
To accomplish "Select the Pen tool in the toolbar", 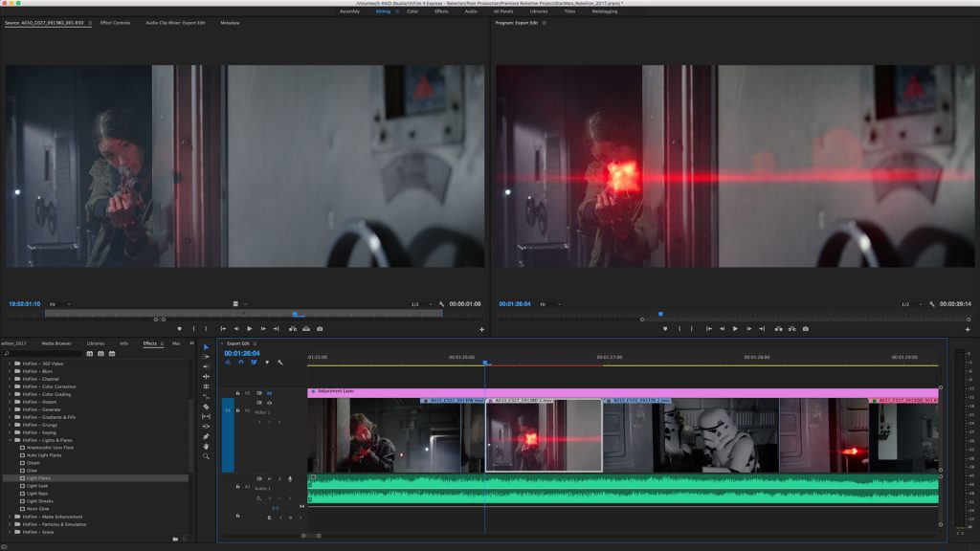I will 206,436.
